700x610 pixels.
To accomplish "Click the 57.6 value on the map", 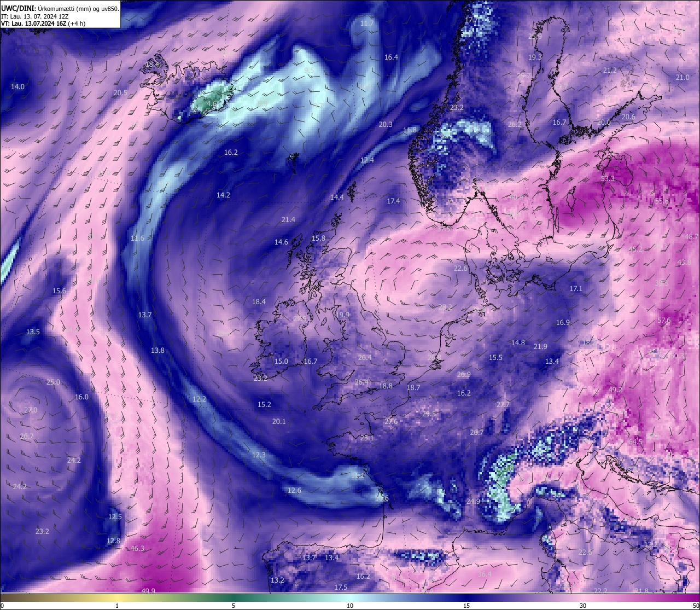I will tap(664, 320).
